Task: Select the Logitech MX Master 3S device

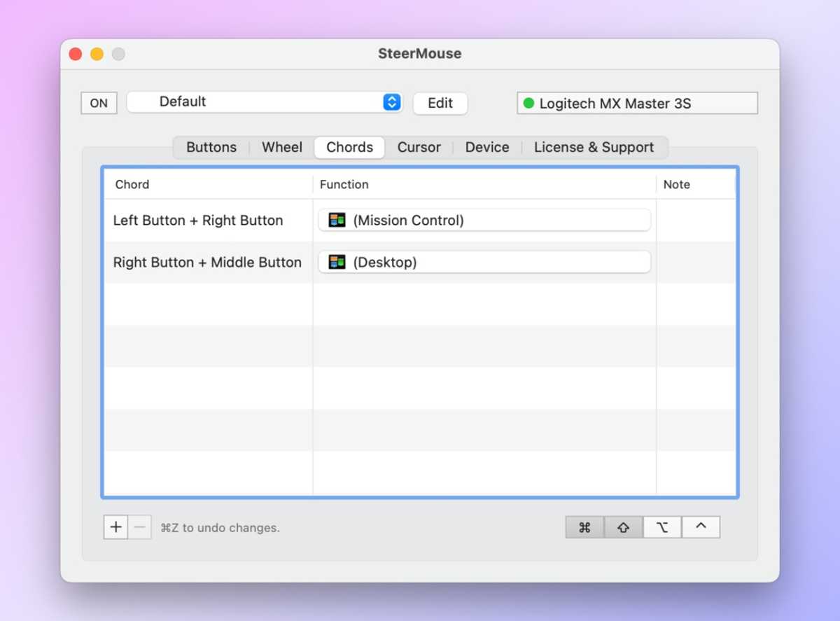Action: [637, 103]
